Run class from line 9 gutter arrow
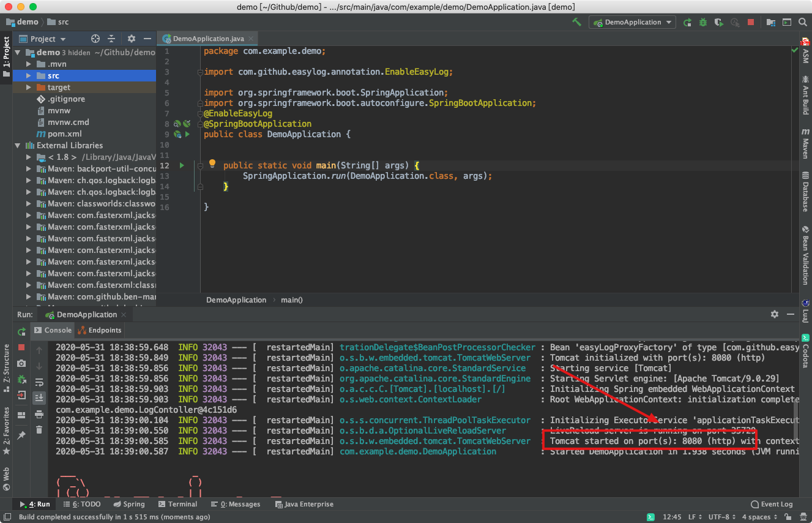The height and width of the screenshot is (523, 812). pos(187,134)
